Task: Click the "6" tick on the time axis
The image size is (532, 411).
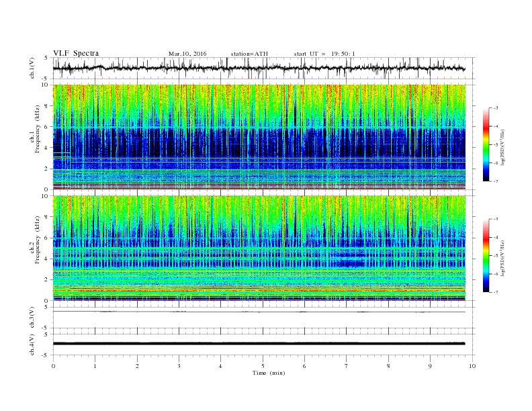Action: (304, 366)
